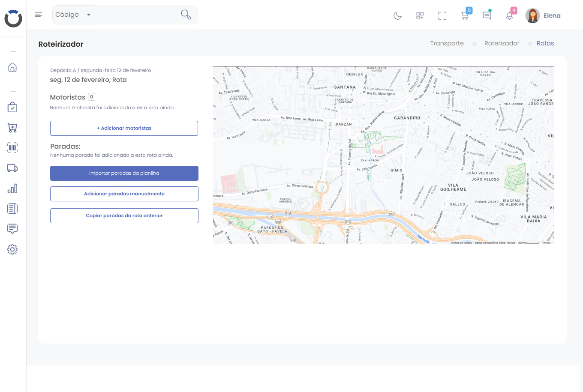Click the CARANDIRU label on map

(407, 118)
